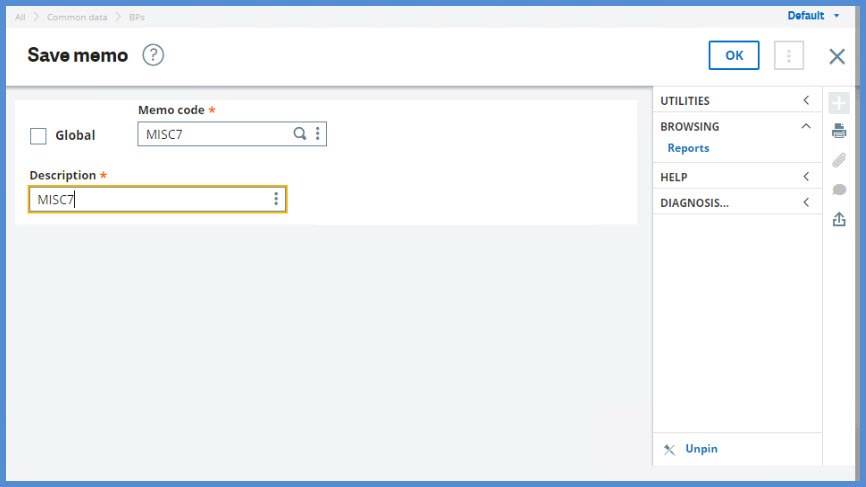
Task: Expand the DIAGNOSIS panel section
Action: 806,203
